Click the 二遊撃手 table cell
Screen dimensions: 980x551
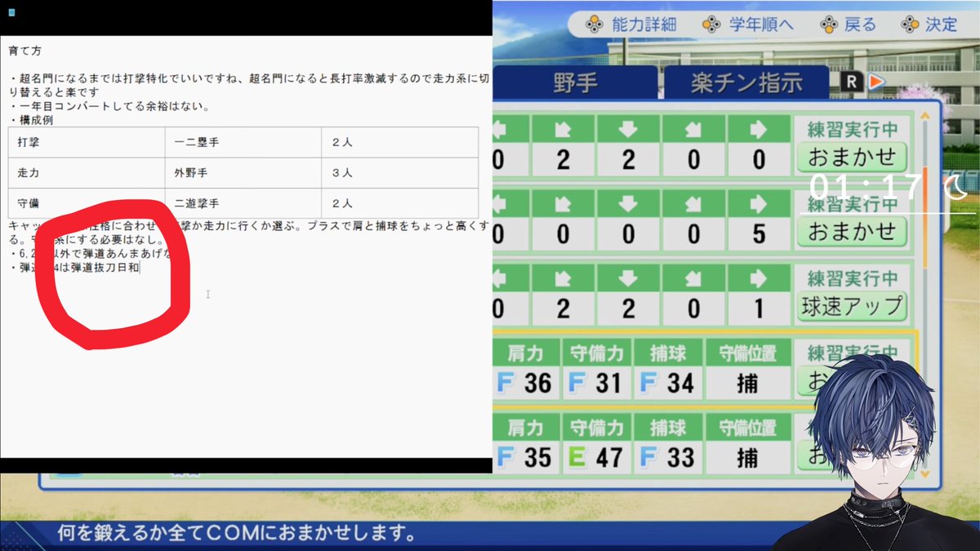243,203
